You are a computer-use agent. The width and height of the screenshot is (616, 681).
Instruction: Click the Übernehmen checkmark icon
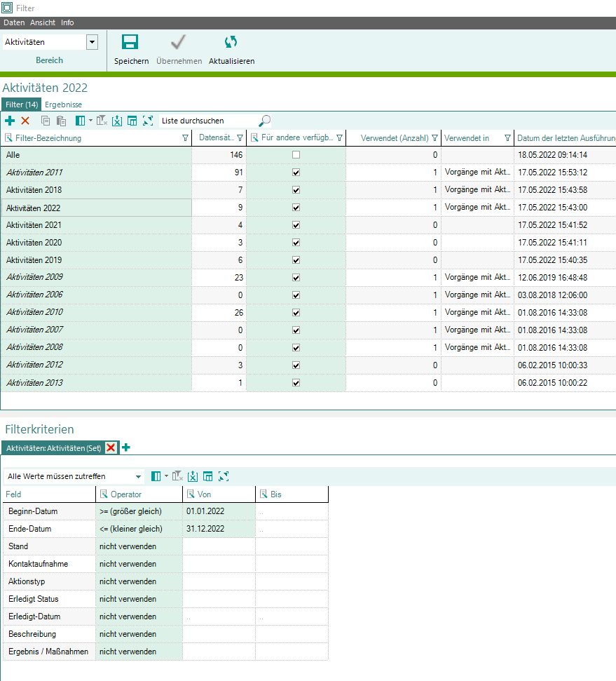point(178,42)
